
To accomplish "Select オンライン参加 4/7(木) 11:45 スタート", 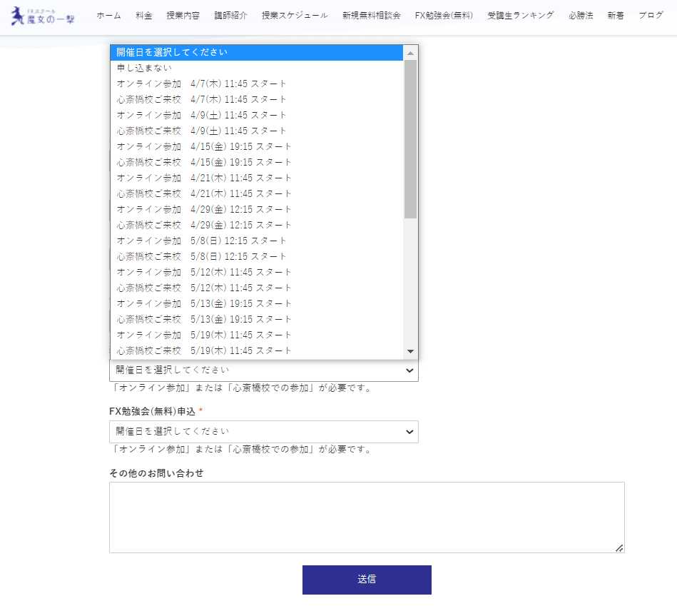I will [257, 84].
